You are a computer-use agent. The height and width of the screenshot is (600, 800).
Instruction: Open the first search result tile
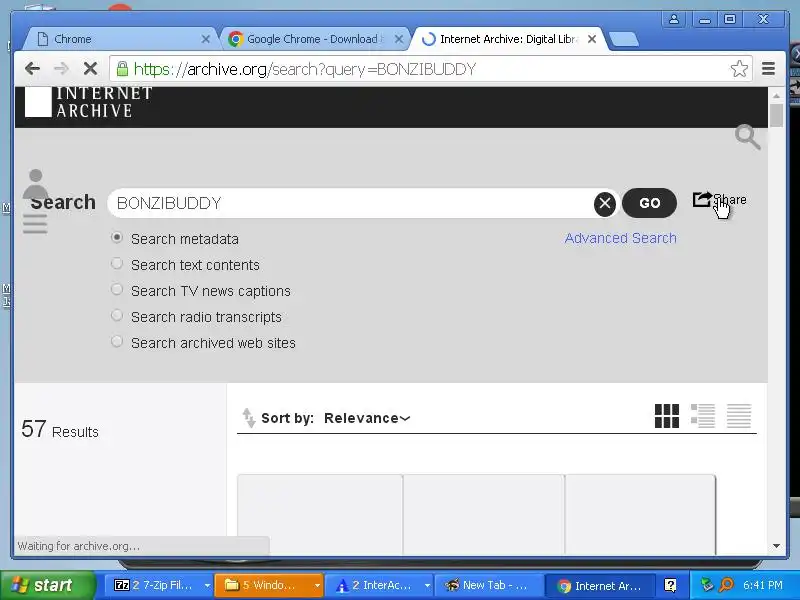pyautogui.click(x=320, y=514)
